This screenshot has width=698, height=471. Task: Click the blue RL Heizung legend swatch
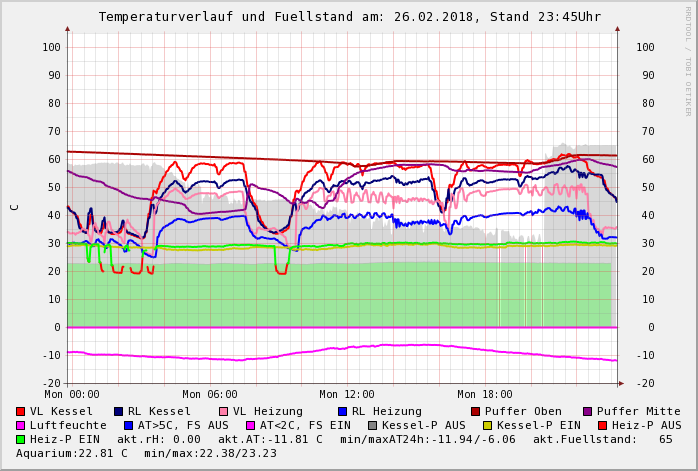[x=343, y=411]
